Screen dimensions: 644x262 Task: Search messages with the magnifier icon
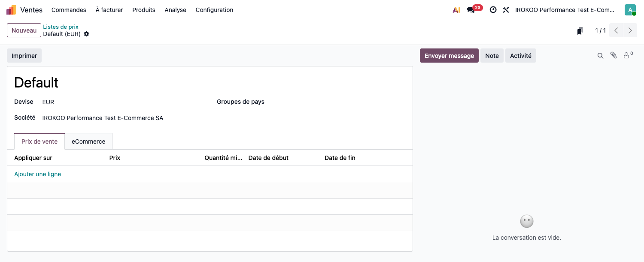coord(600,56)
